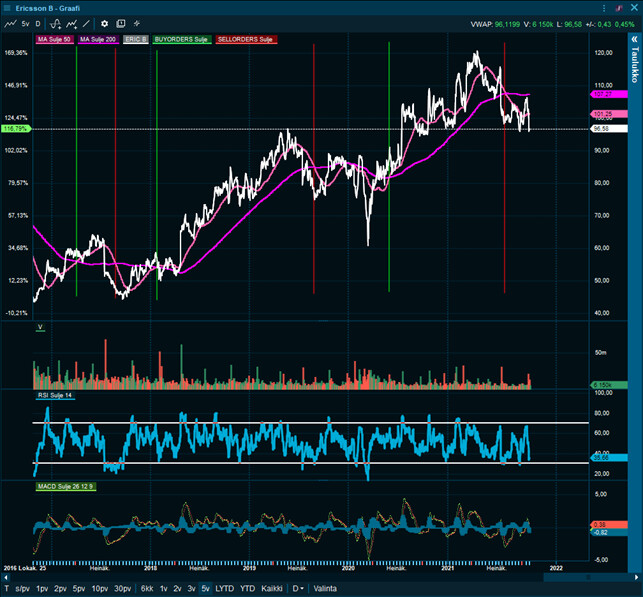Image resolution: width=643 pixels, height=597 pixels.
Task: Toggle the BUYORDERS Sulje legend
Action: pyautogui.click(x=182, y=39)
